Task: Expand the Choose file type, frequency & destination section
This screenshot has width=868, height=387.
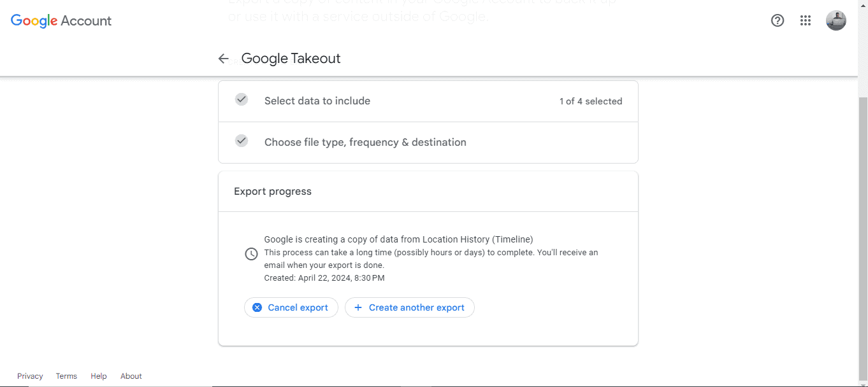Action: [x=365, y=142]
